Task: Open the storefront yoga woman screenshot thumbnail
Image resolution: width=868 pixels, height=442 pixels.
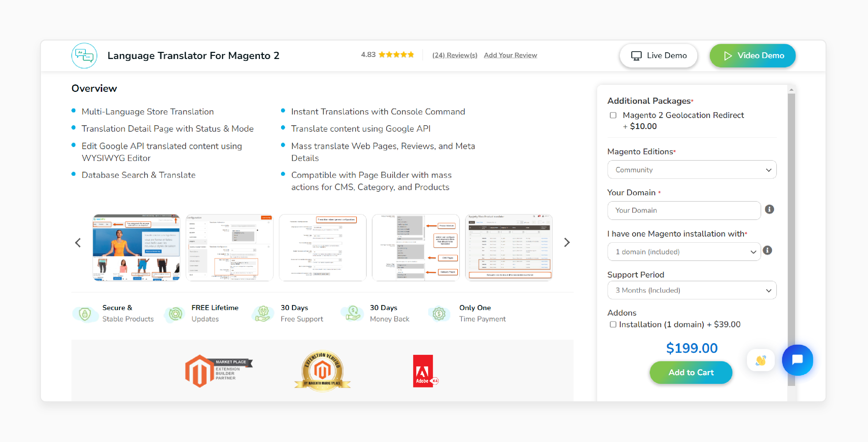Action: [x=136, y=247]
